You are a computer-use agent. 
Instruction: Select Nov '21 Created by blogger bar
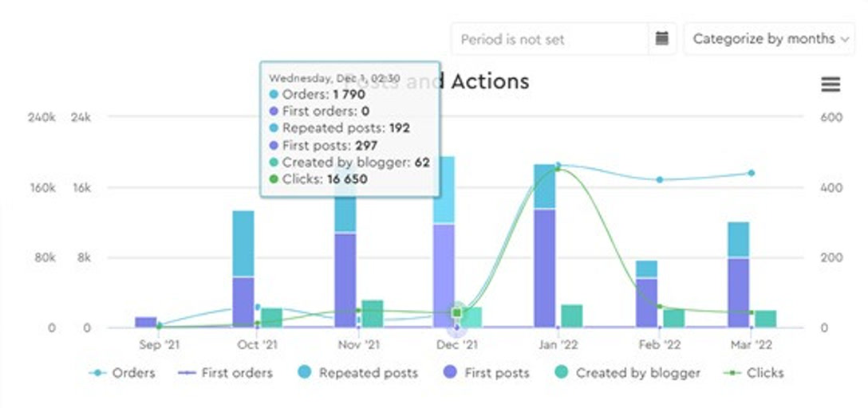click(372, 313)
